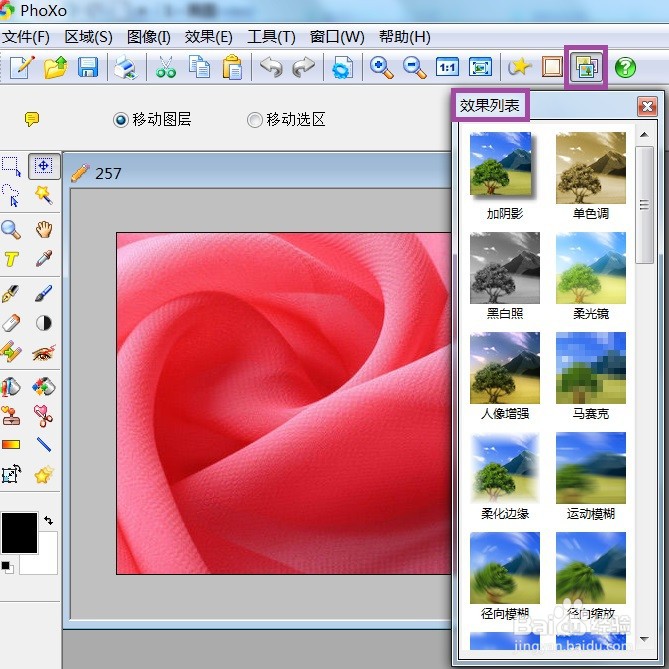The width and height of the screenshot is (669, 669).
Task: Select the fountain pen tool
Action: pos(10,294)
